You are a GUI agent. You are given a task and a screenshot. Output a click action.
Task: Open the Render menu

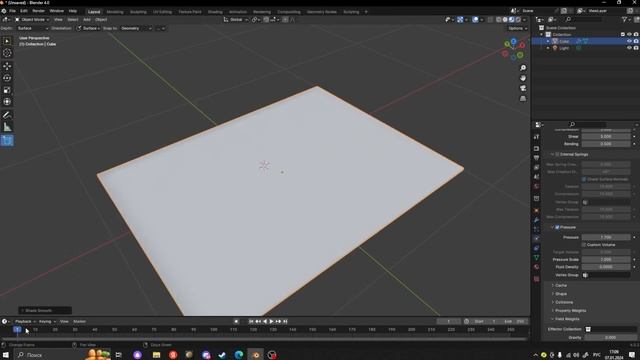pyautogui.click(x=38, y=11)
